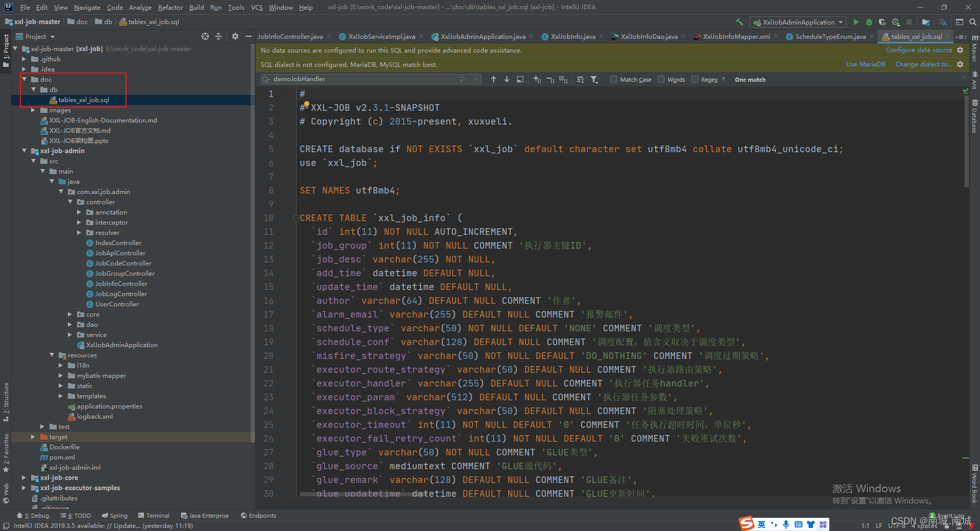Click the locate target icon in Project panel
This screenshot has width=980, height=531.
(205, 36)
